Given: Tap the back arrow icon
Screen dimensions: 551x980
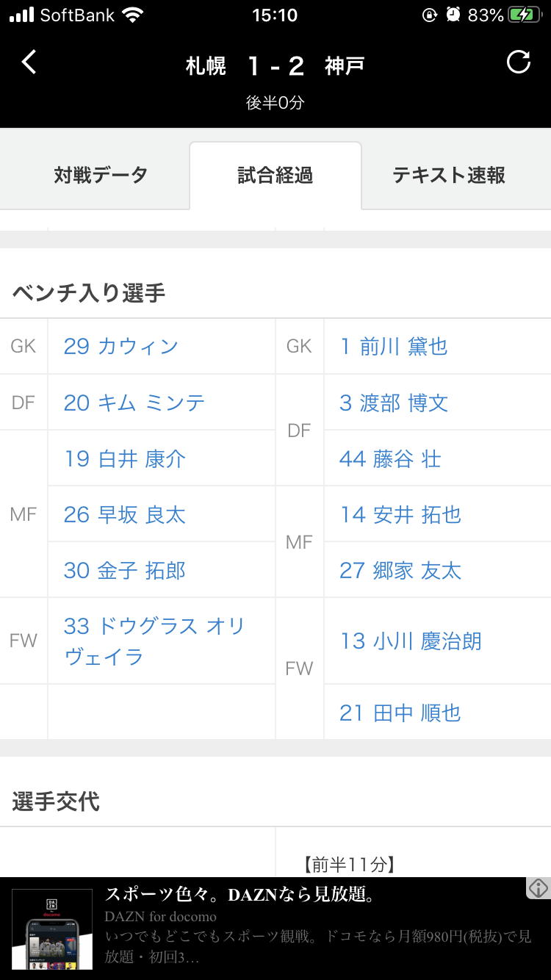Looking at the screenshot, I should point(29,63).
